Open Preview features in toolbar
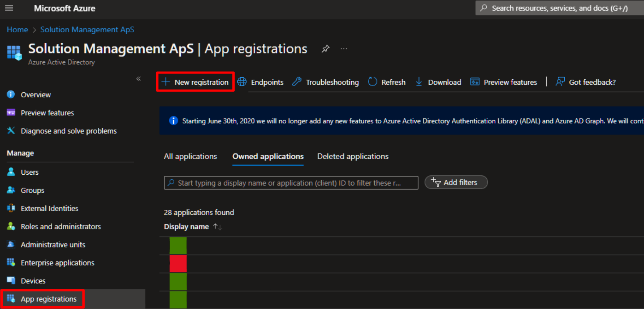The height and width of the screenshot is (314, 644). [504, 82]
